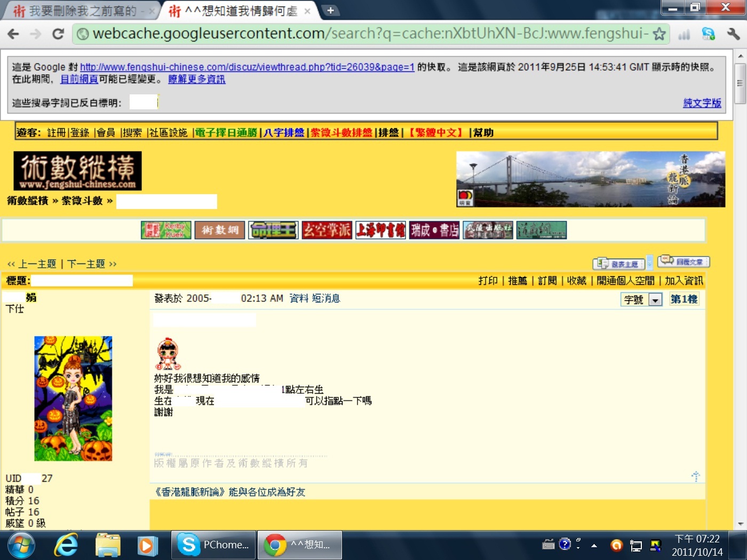This screenshot has width=747, height=560.
Task: Click the page vertical scrollbar thumb
Action: tap(740, 83)
